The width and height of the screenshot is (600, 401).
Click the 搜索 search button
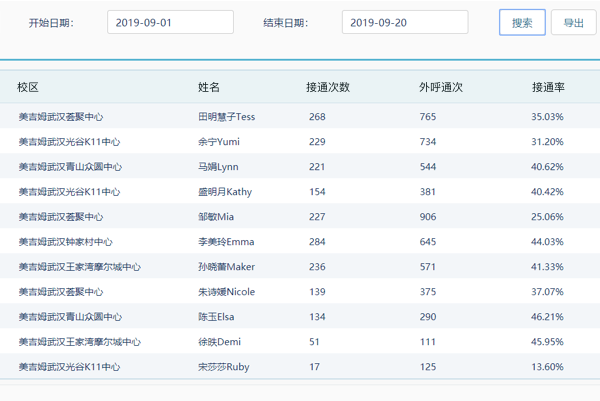click(522, 23)
